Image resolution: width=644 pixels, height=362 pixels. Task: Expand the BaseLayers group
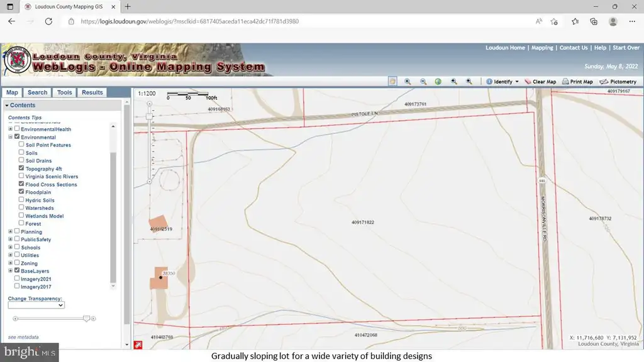coord(10,270)
